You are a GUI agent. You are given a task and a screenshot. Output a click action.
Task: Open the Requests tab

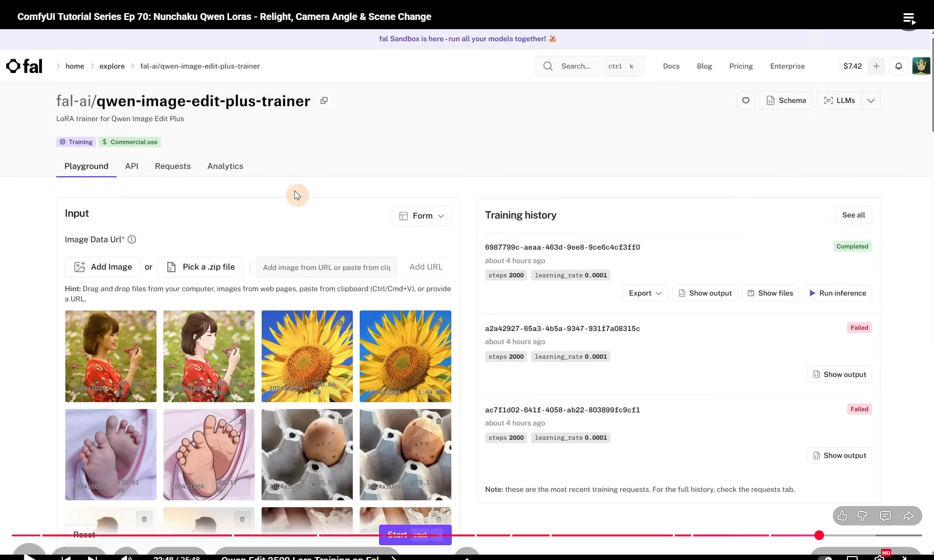tap(173, 166)
